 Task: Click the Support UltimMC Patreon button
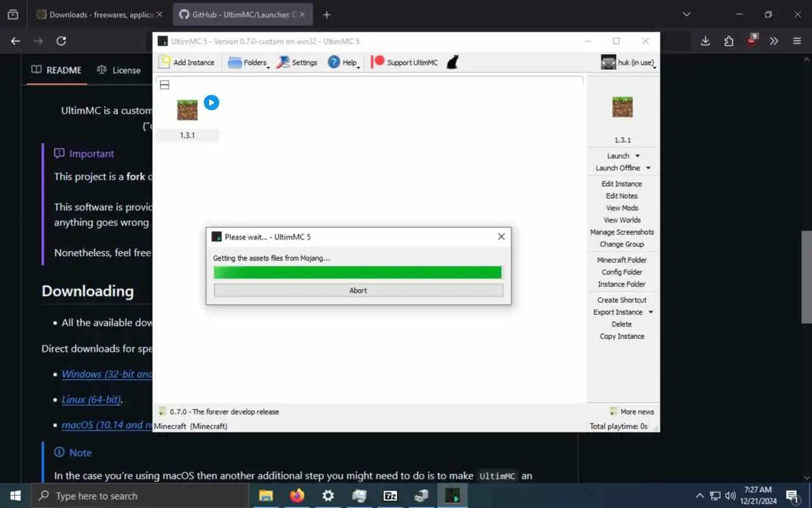point(404,62)
